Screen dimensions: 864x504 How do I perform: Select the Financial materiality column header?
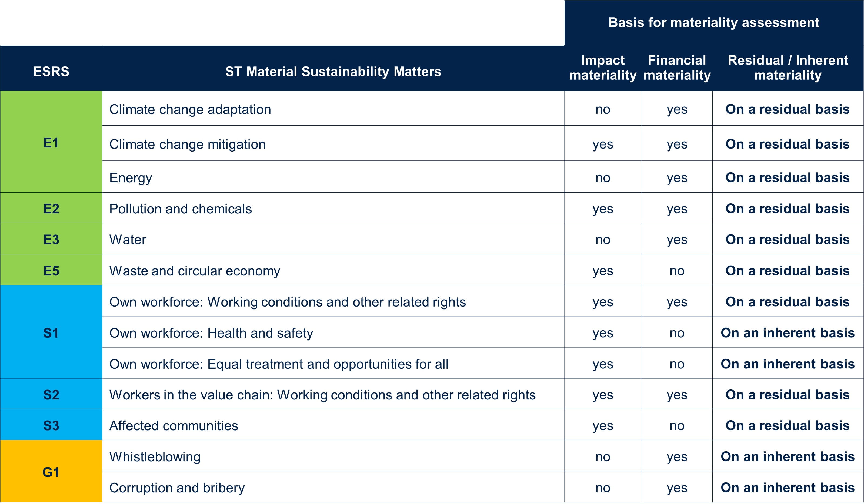677,68
